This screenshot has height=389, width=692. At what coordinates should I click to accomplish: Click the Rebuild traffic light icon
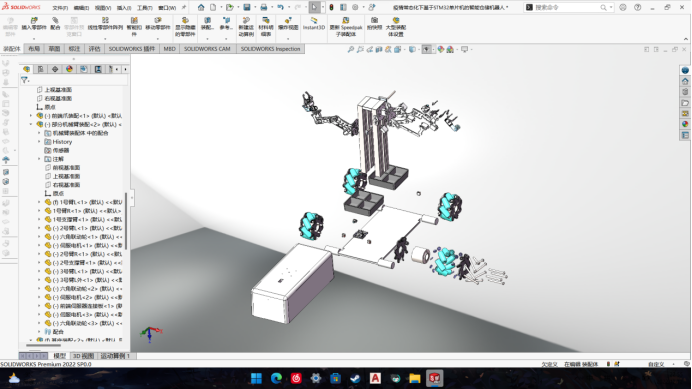[331, 8]
